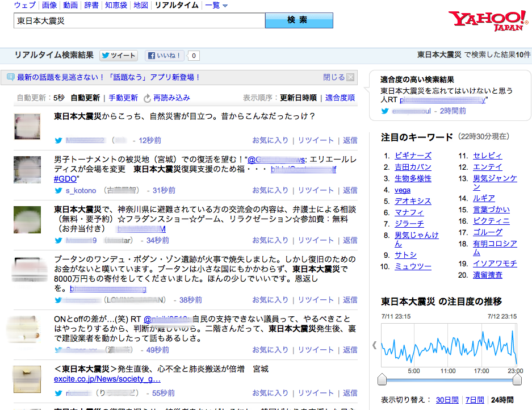Open the ビギナーズ keyword
Image resolution: width=532 pixels, height=410 pixels.
413,156
